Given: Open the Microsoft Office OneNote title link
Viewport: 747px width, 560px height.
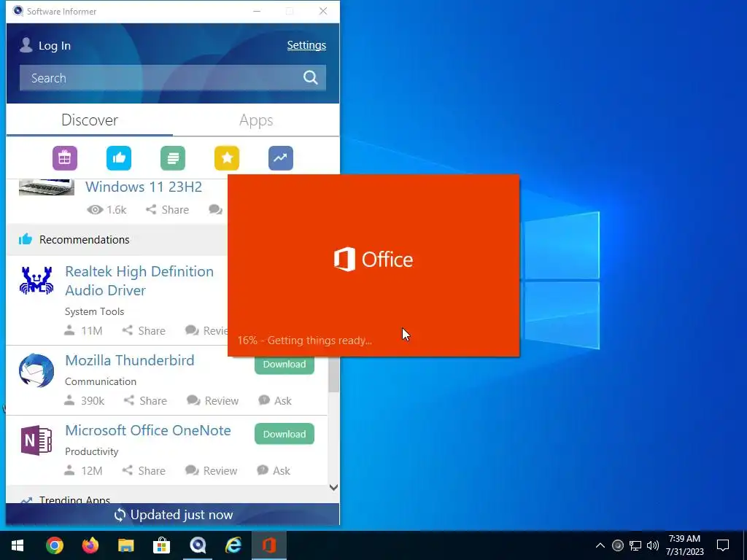Looking at the screenshot, I should click(147, 430).
